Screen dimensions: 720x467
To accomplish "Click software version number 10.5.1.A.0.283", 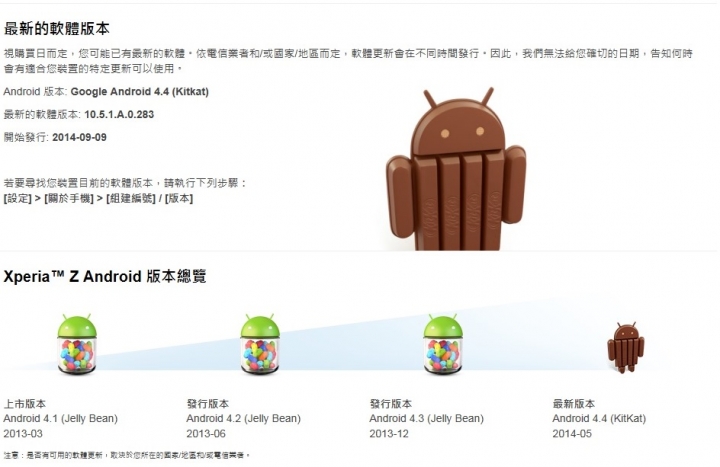I will [x=119, y=114].
